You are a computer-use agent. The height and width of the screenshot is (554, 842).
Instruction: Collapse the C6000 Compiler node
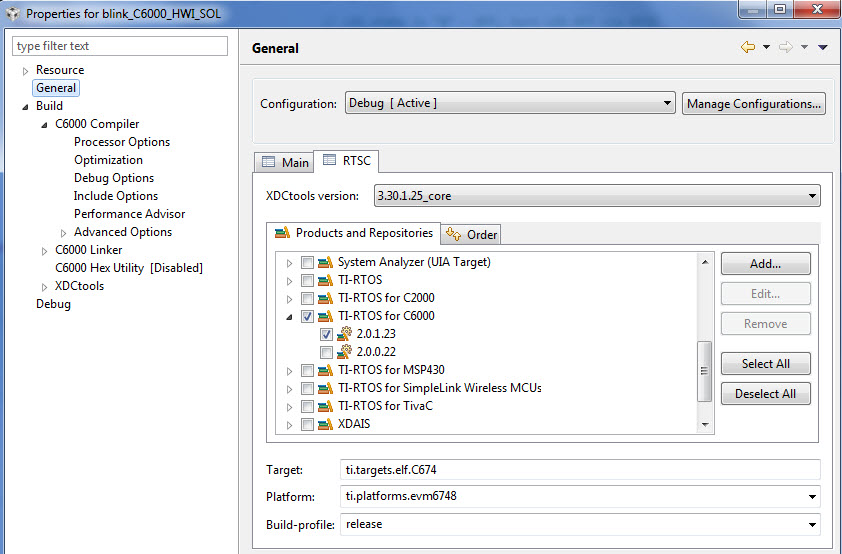45,125
